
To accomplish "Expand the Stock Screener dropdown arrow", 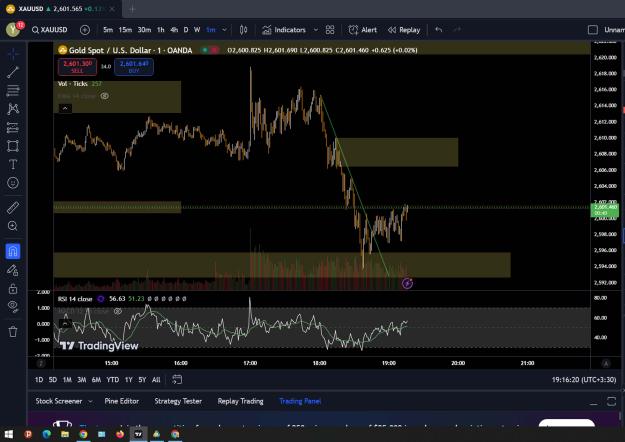I will click(90, 401).
